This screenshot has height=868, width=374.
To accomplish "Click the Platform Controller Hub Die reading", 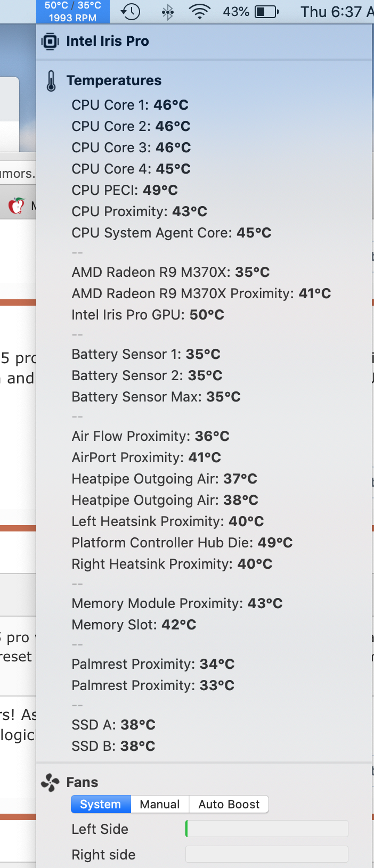I will 182,543.
